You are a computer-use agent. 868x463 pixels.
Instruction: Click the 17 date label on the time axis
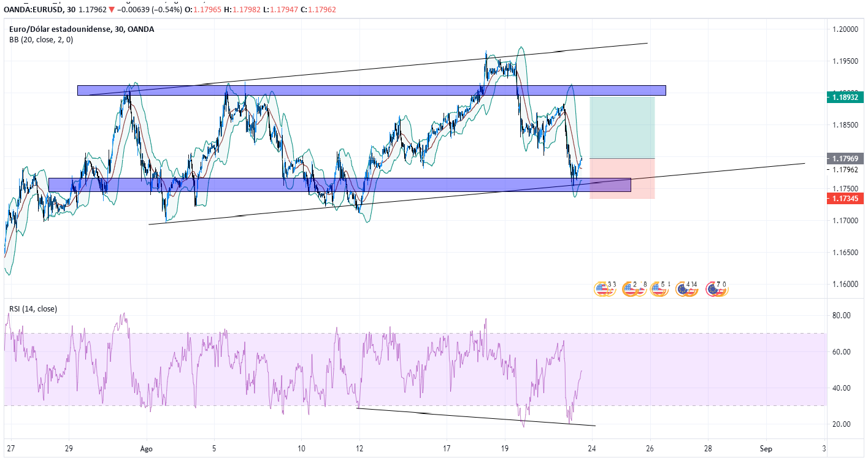pos(447,448)
